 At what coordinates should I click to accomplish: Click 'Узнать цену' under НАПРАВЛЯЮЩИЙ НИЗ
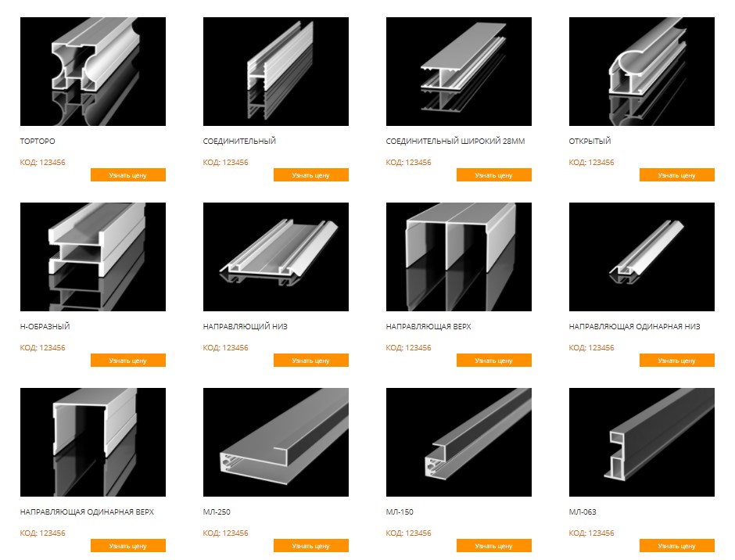pos(311,361)
